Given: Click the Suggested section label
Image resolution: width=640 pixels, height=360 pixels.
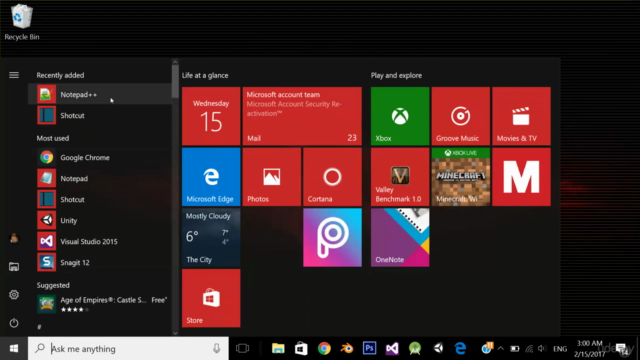Looking at the screenshot, I should pyautogui.click(x=53, y=285).
